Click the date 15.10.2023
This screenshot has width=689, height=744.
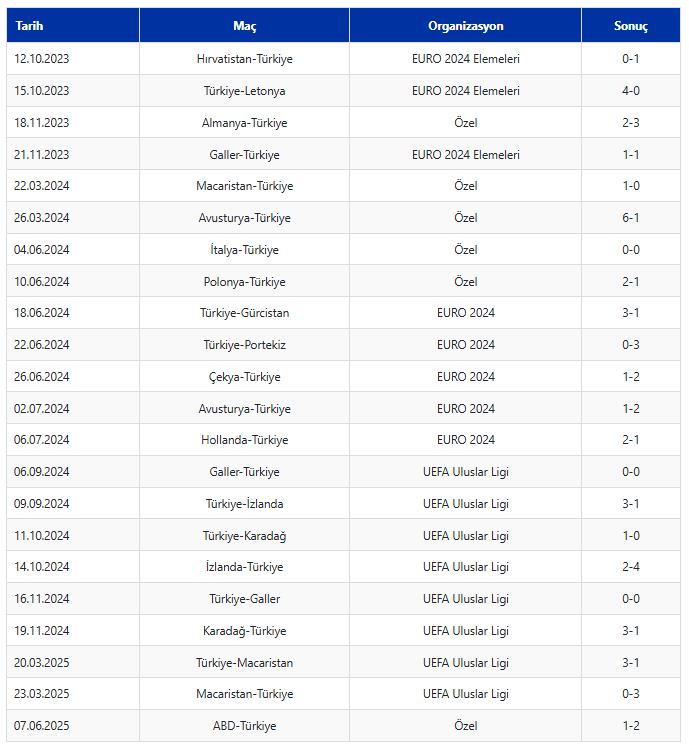[x=42, y=91]
